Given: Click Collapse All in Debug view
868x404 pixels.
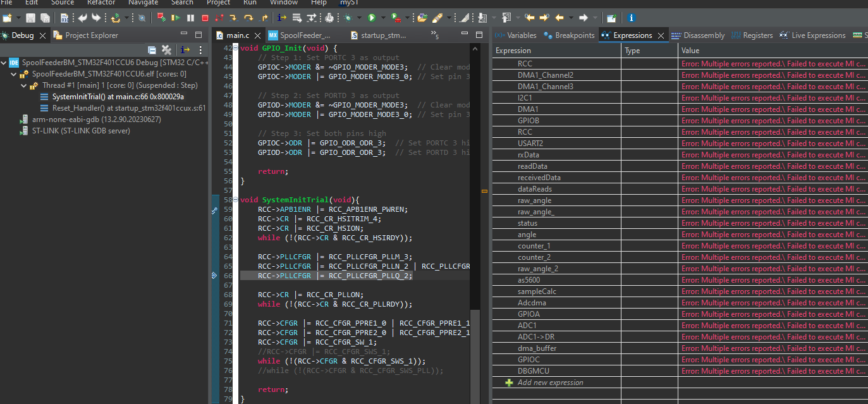Looking at the screenshot, I should pos(152,50).
